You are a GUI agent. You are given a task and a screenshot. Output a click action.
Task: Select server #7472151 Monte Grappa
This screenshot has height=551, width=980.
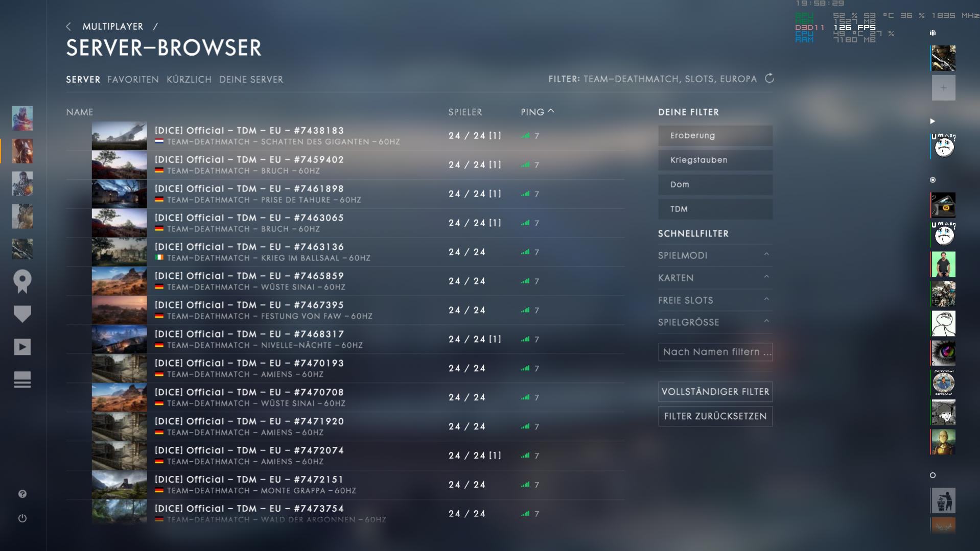click(345, 485)
